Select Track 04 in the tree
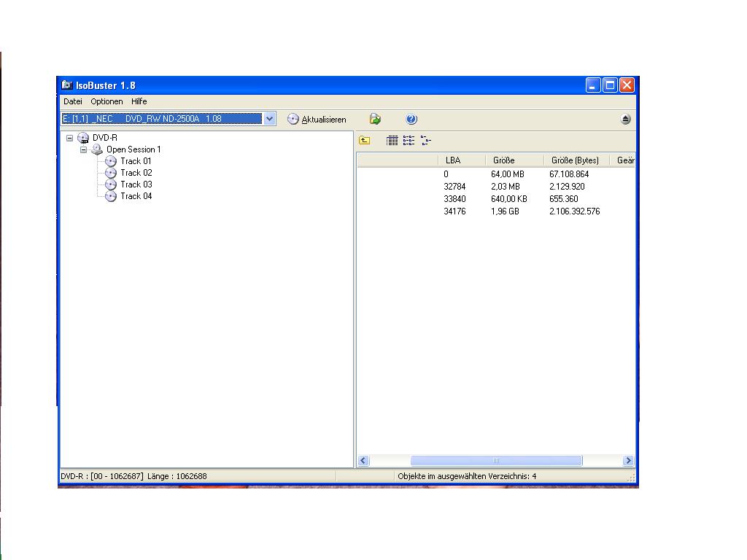The image size is (747, 560). [136, 196]
